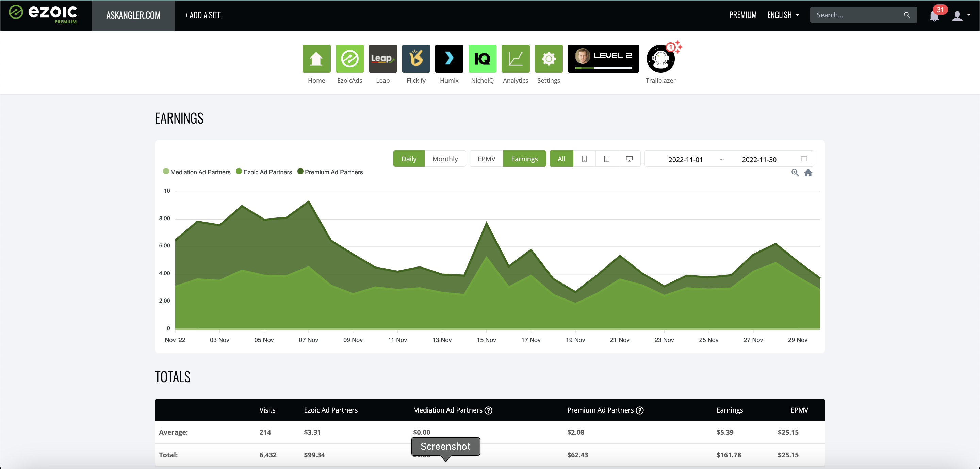Open the NicheIQ app icon
The image size is (980, 469).
(x=483, y=59)
